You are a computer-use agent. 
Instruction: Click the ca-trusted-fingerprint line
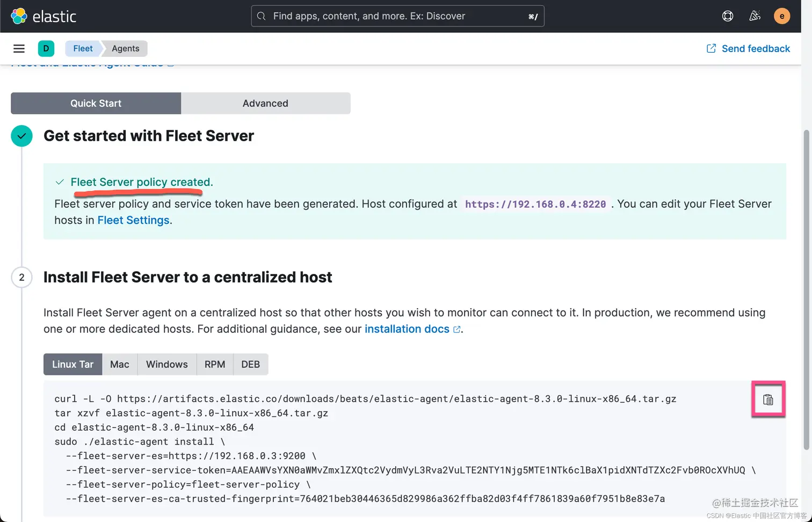click(365, 499)
